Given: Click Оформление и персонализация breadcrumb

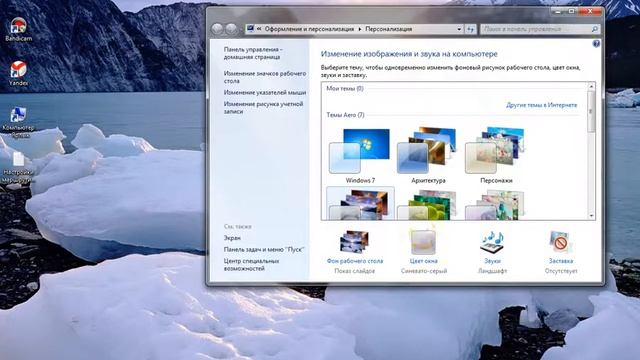Looking at the screenshot, I should (309, 29).
